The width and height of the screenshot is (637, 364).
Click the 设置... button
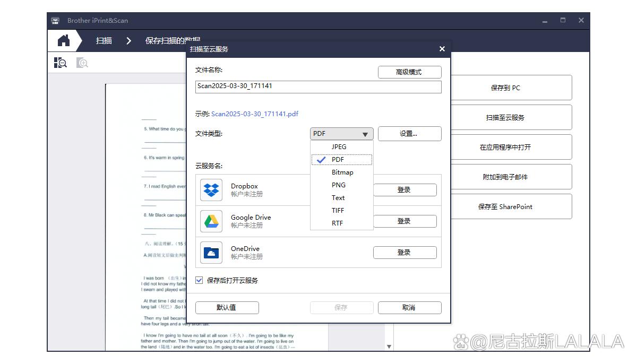tap(409, 134)
